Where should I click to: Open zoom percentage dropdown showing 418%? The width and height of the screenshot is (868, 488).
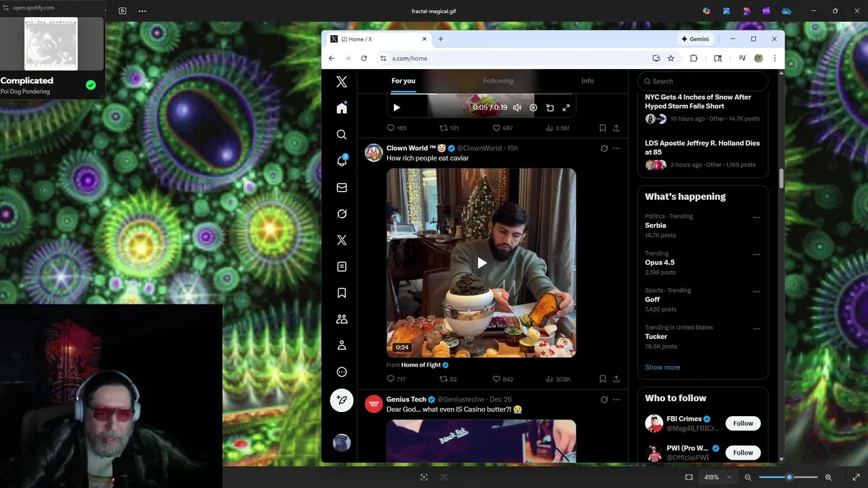point(717,477)
